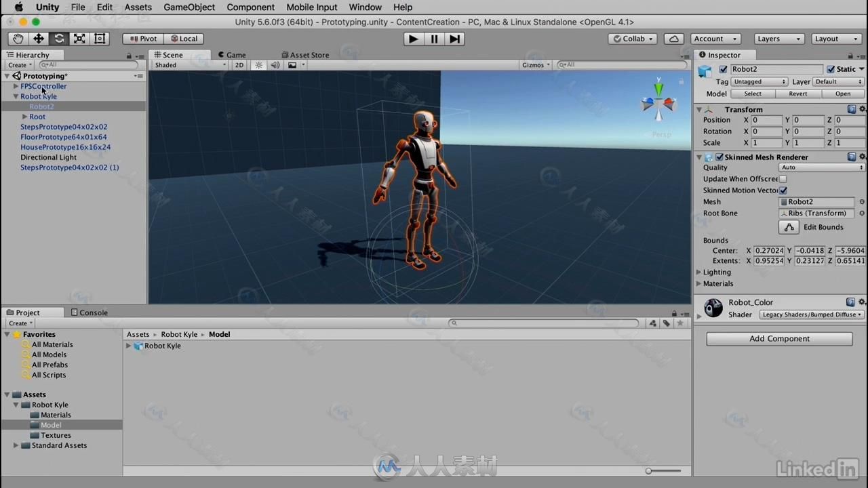868x488 pixels.
Task: Toggle the Static checkbox
Action: click(x=831, y=69)
